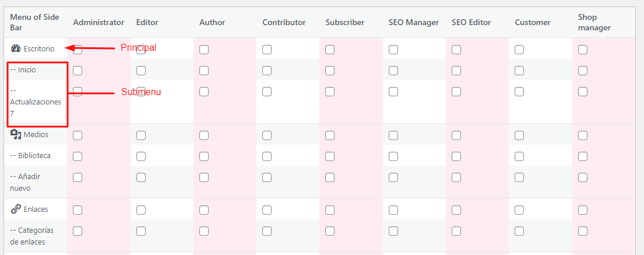Check Medios for the Administrator role
The width and height of the screenshot is (644, 255).
[x=78, y=135]
